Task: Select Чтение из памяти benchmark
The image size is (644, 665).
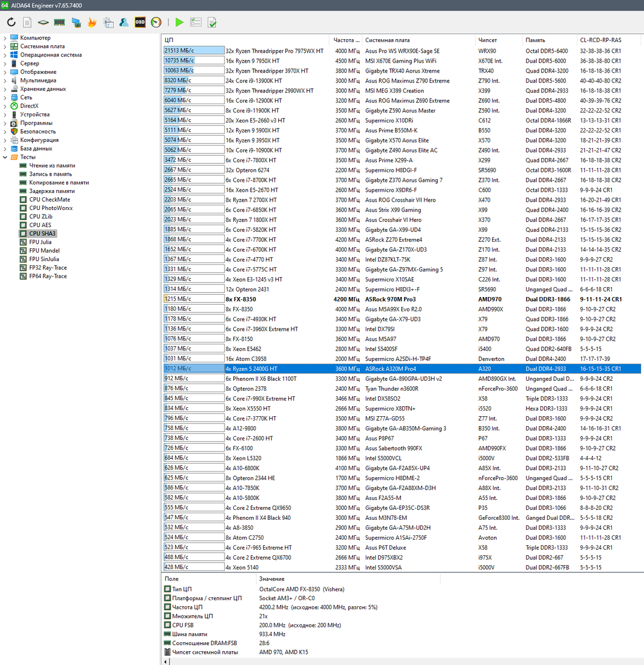Action: tap(52, 166)
